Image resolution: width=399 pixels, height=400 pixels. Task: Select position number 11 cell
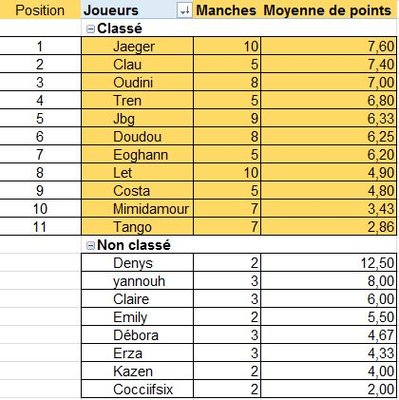tap(40, 226)
